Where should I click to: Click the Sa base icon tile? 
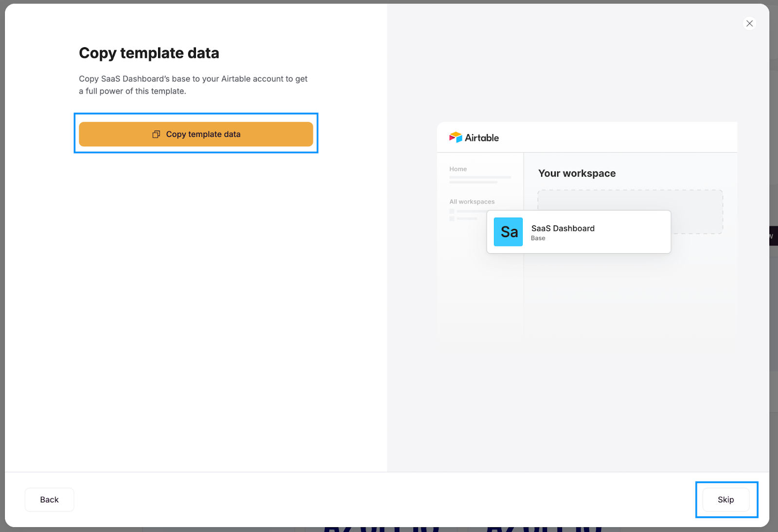[x=508, y=232]
